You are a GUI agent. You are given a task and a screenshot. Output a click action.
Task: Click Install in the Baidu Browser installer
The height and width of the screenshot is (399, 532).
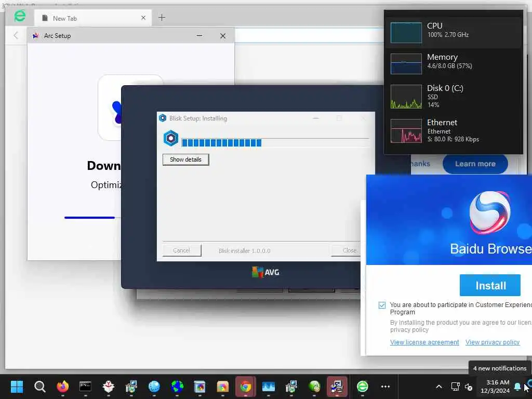(490, 285)
